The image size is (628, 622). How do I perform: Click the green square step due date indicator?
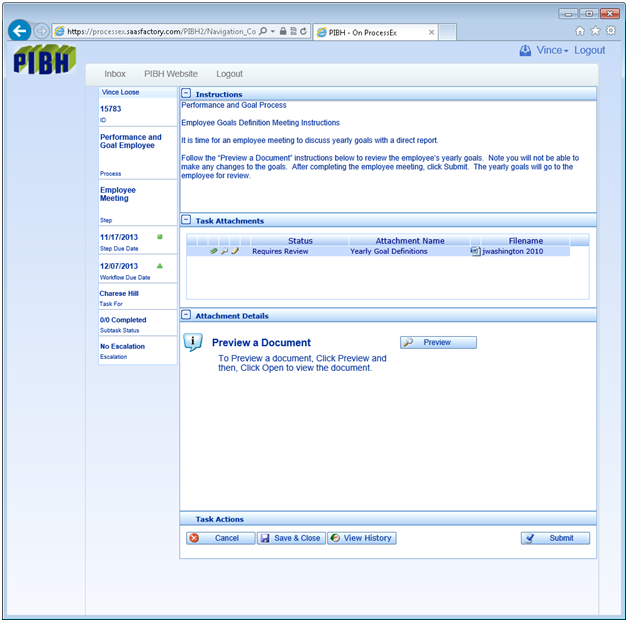click(160, 237)
